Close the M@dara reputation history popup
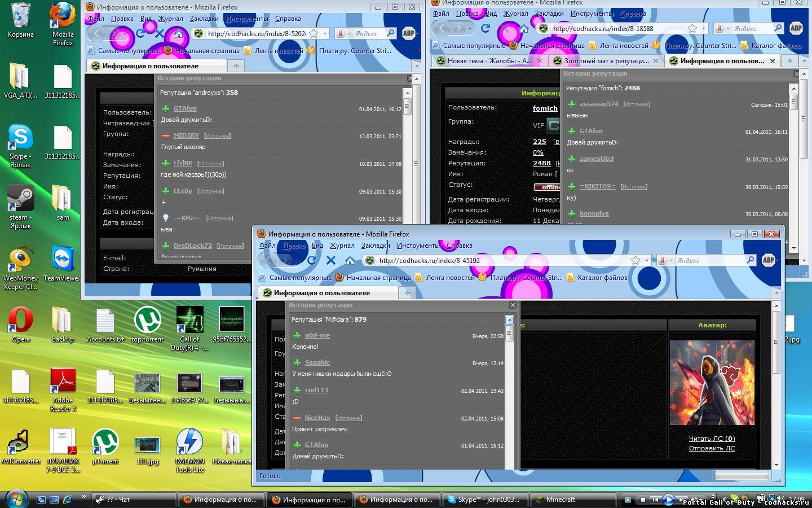The width and height of the screenshot is (812, 508). tap(513, 305)
